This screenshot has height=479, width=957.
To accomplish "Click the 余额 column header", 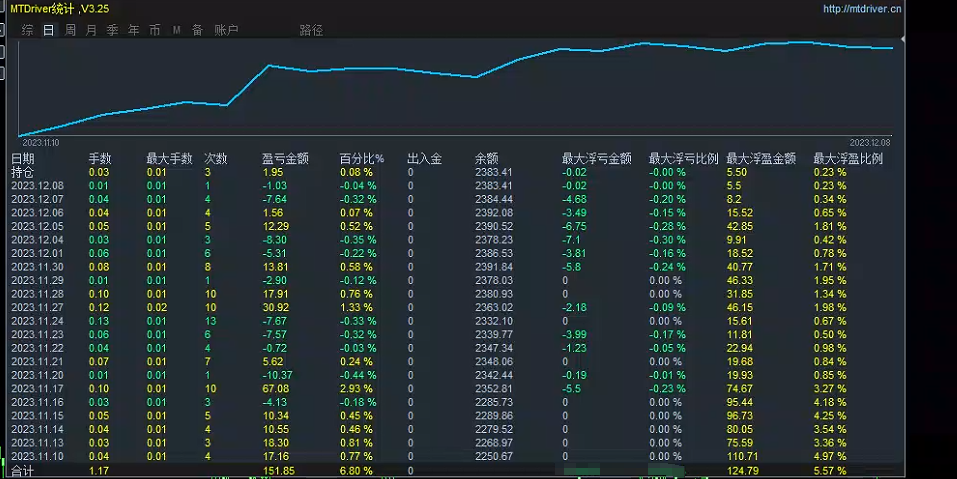I will click(486, 159).
